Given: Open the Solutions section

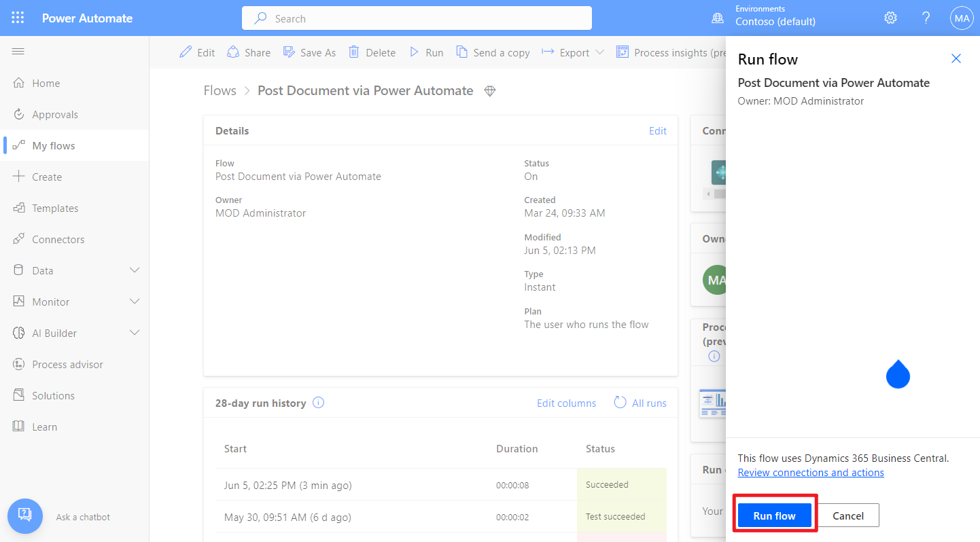Looking at the screenshot, I should point(54,395).
